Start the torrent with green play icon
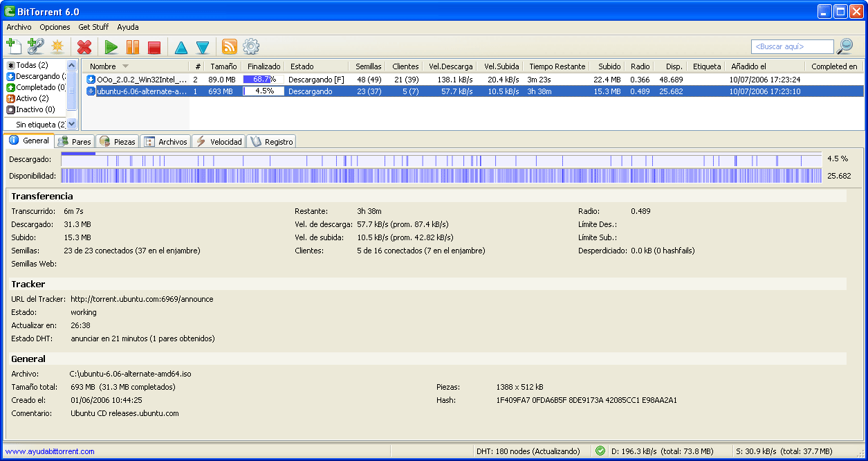This screenshot has height=461, width=868. tap(111, 47)
